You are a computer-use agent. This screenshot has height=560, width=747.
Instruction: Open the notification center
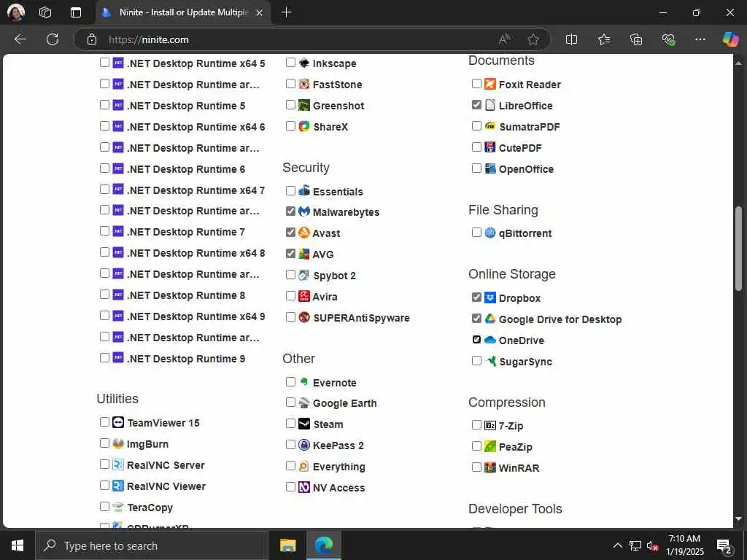coord(724,546)
